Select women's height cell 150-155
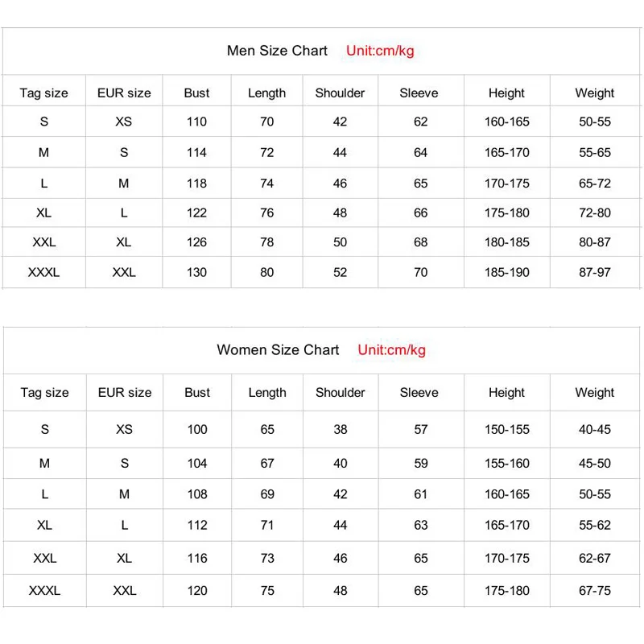This screenshot has height=644, width=644. 506,429
